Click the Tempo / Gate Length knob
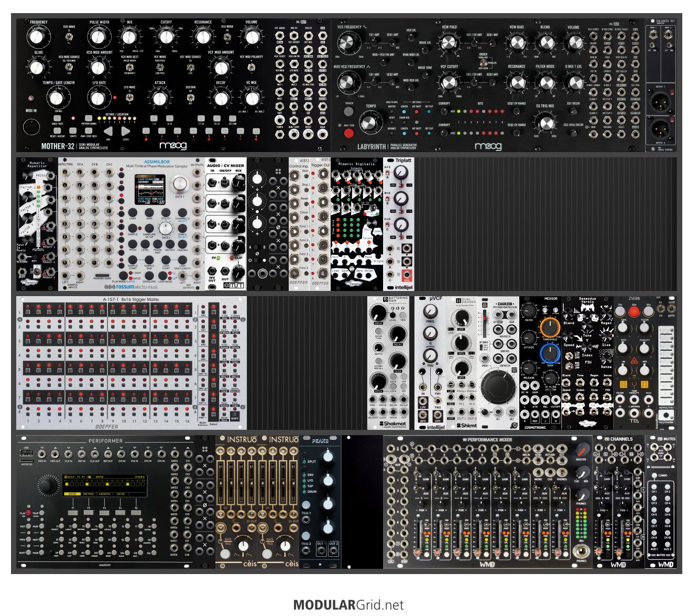This screenshot has width=698, height=616. pyautogui.click(x=57, y=98)
